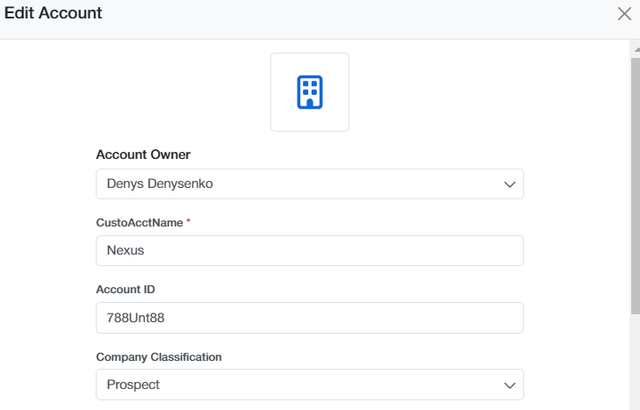The width and height of the screenshot is (640, 410).
Task: Click the CustoAcctName label
Action: 139,223
